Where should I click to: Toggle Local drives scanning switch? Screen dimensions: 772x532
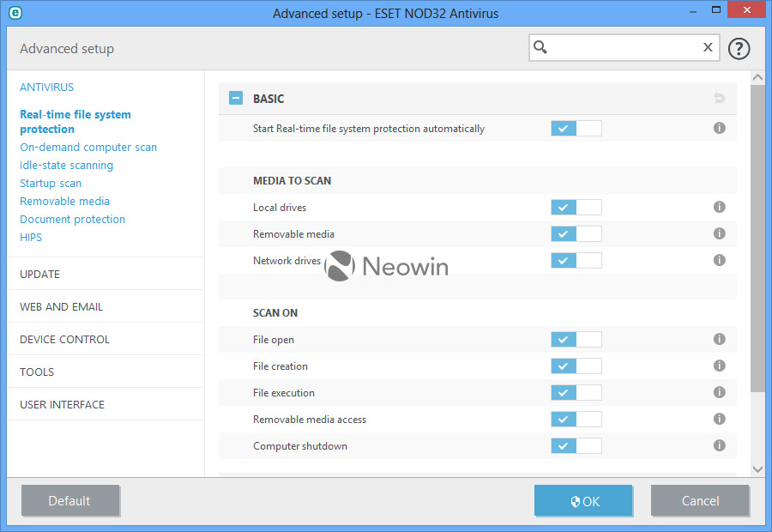coord(576,208)
